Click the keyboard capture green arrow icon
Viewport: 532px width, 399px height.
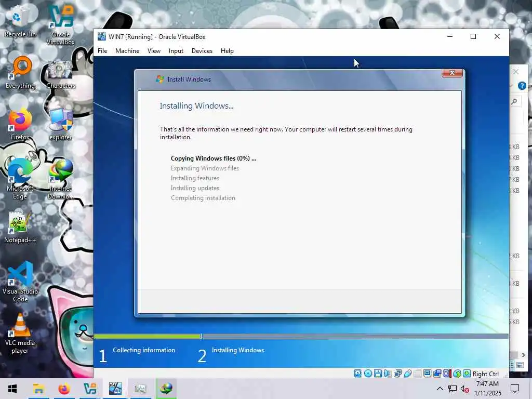coord(467,374)
